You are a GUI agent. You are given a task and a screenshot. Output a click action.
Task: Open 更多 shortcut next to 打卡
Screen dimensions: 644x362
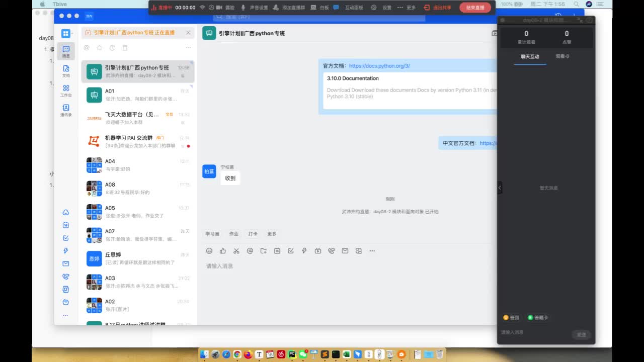[x=272, y=234]
